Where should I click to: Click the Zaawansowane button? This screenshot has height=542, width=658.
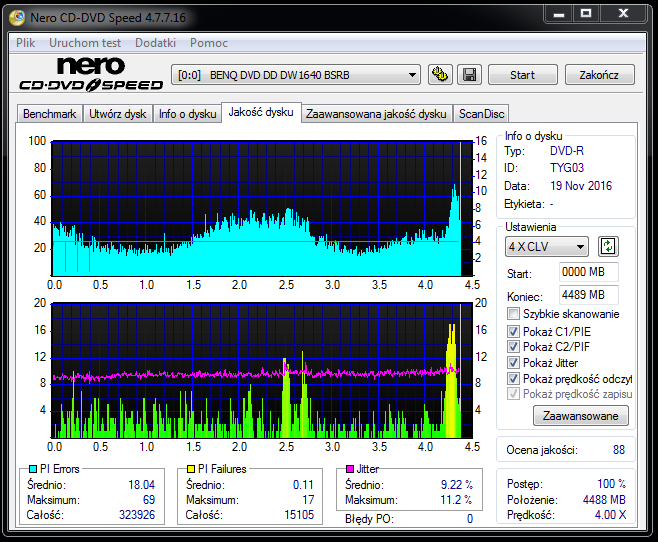(x=581, y=416)
